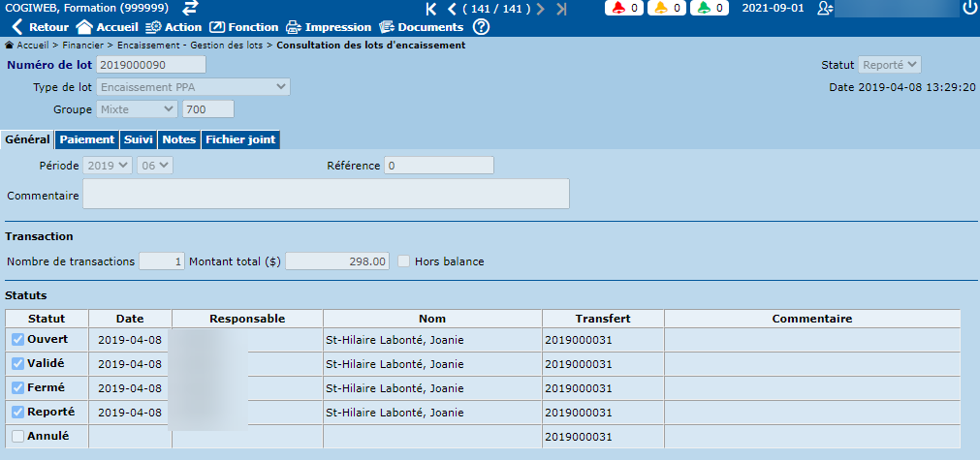Image resolution: width=980 pixels, height=460 pixels.
Task: Click the red alert bell counter
Action: [x=625, y=9]
